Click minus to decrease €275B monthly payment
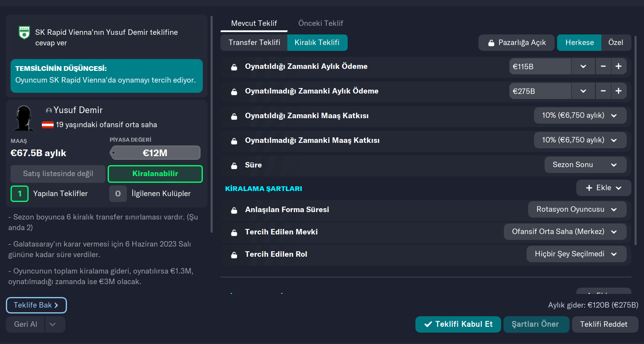644x344 pixels. pos(603,91)
